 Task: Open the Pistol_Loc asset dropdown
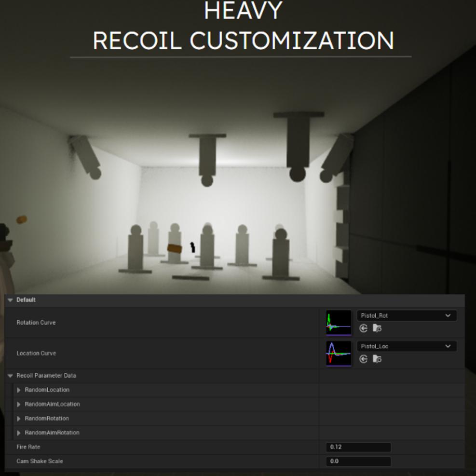(407, 346)
